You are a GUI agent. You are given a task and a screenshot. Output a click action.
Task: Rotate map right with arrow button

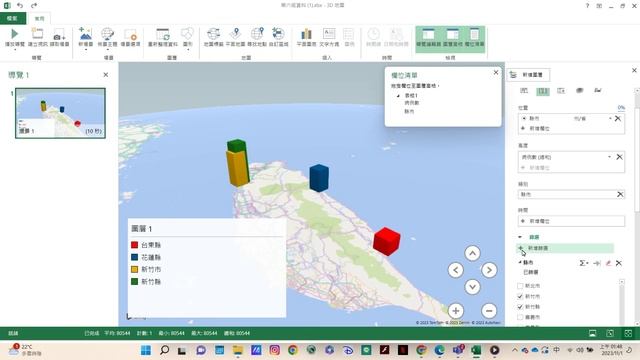click(x=489, y=270)
